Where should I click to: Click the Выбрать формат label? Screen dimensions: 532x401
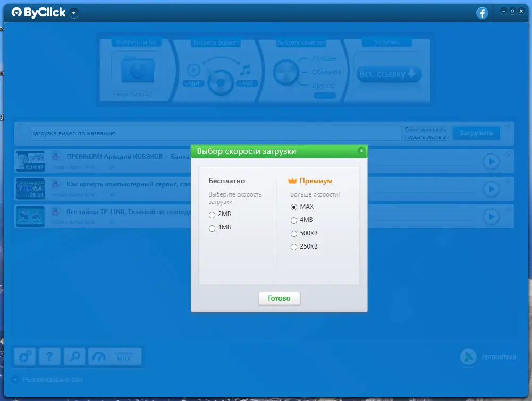[x=215, y=42]
